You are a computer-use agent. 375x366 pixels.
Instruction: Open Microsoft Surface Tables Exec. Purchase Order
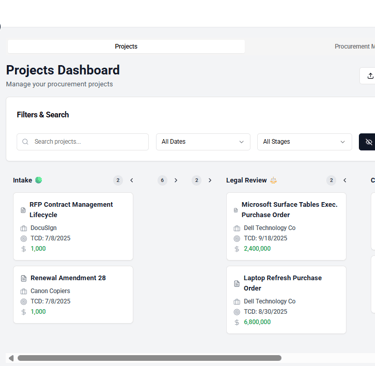click(286, 226)
